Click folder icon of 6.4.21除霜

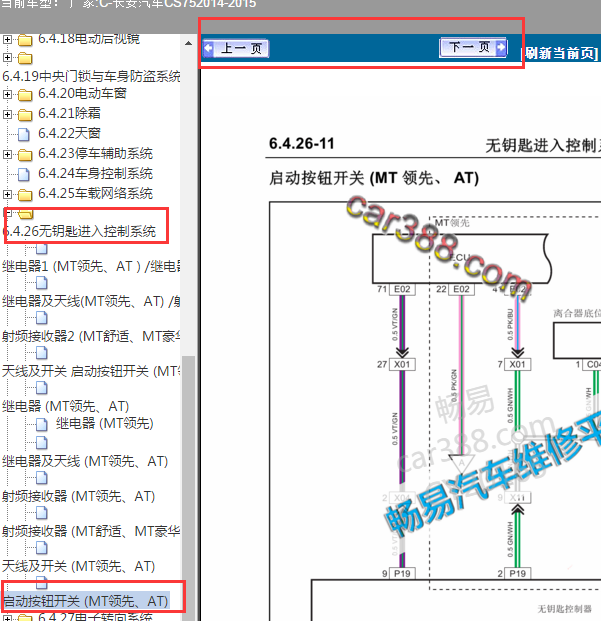pyautogui.click(x=25, y=115)
